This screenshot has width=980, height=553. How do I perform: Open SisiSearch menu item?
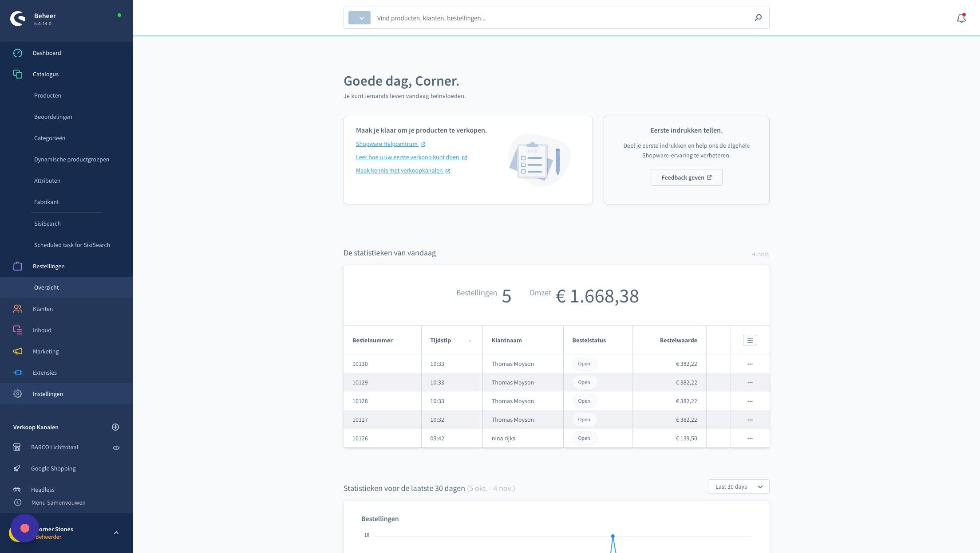point(47,224)
